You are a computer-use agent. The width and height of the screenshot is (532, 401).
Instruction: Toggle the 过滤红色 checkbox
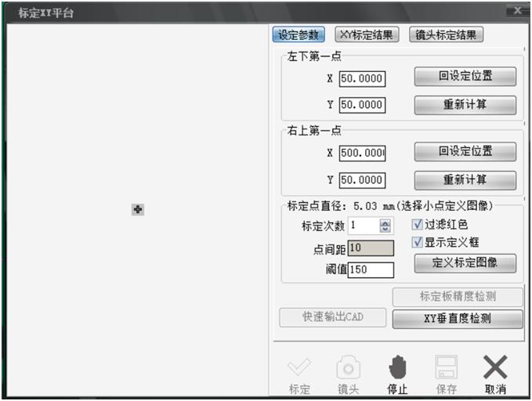(417, 224)
